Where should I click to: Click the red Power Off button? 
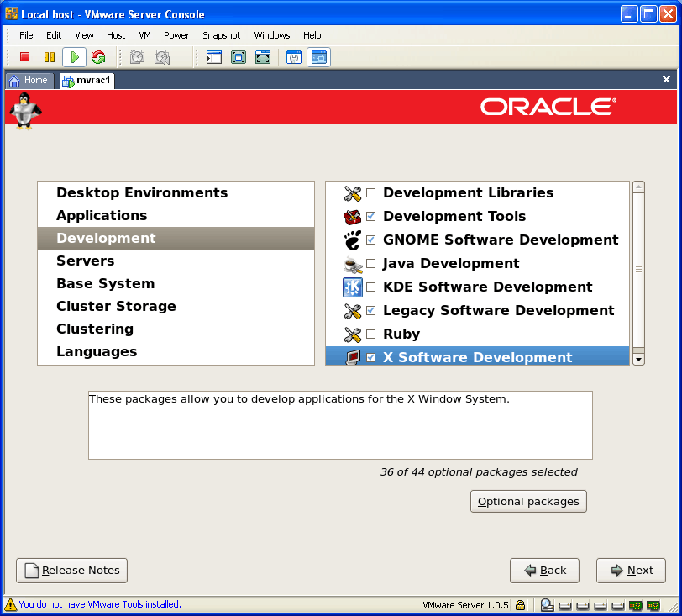point(24,57)
